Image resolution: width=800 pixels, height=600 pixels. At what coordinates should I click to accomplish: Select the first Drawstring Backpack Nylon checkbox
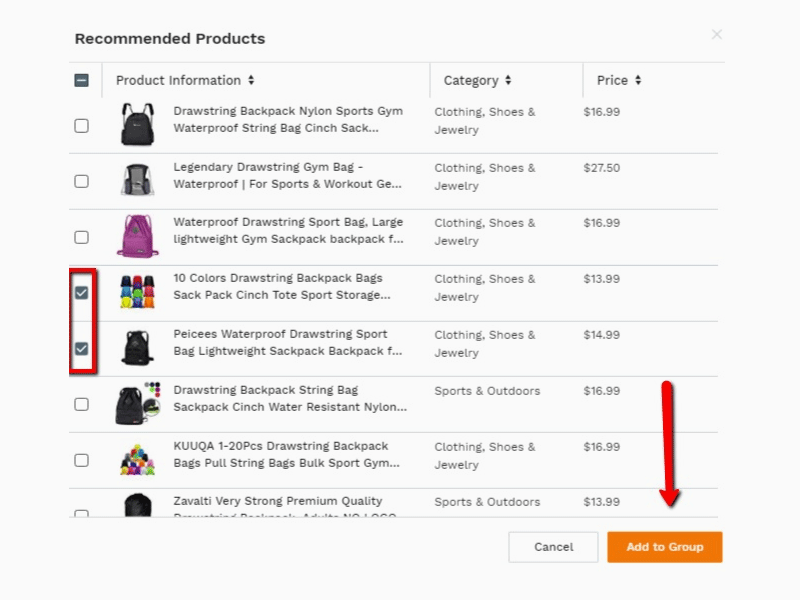82,126
